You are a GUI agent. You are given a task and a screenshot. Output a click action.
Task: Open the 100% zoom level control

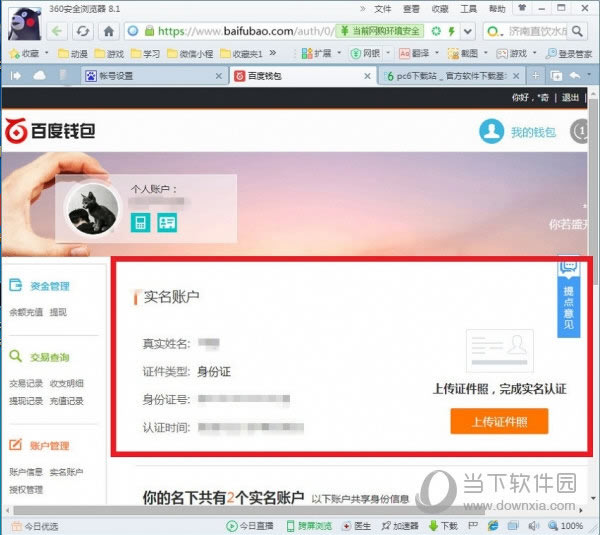pos(566,526)
